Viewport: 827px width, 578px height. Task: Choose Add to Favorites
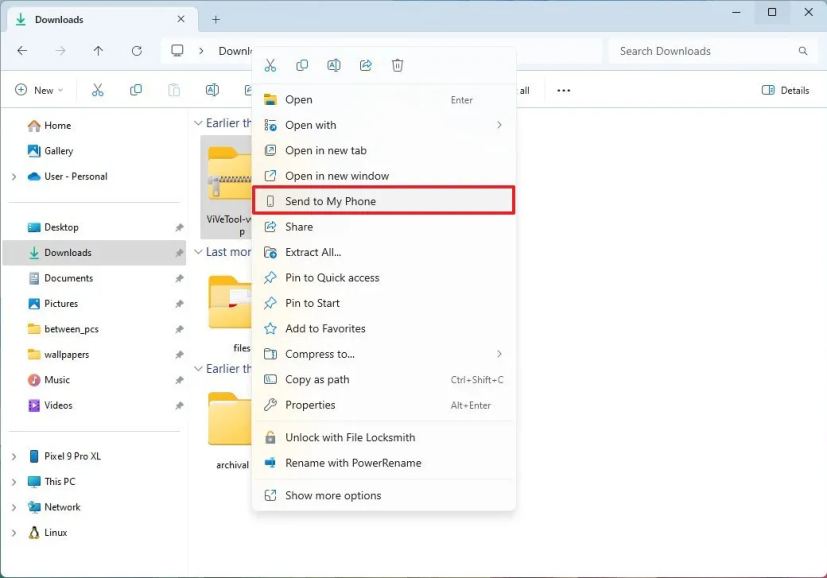pos(383,329)
